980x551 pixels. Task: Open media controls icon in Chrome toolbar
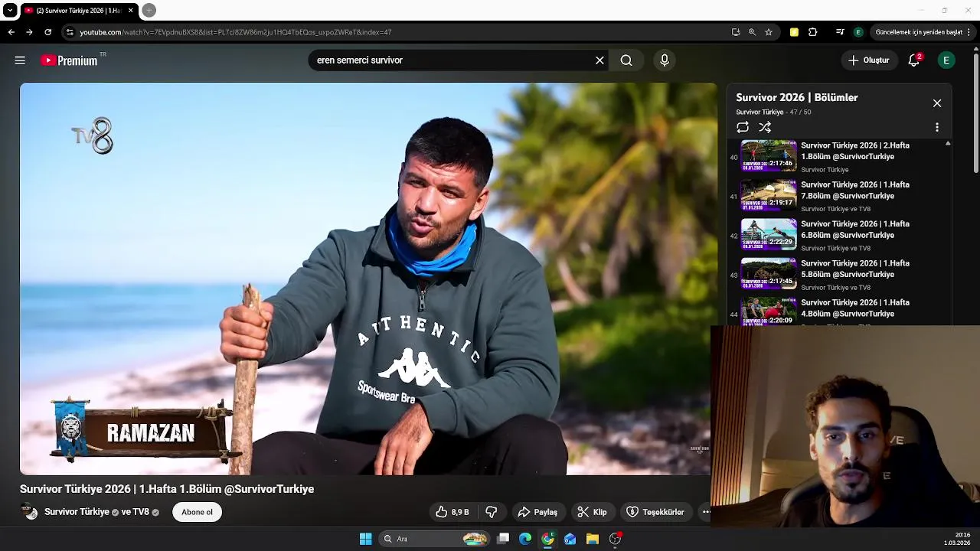(840, 32)
